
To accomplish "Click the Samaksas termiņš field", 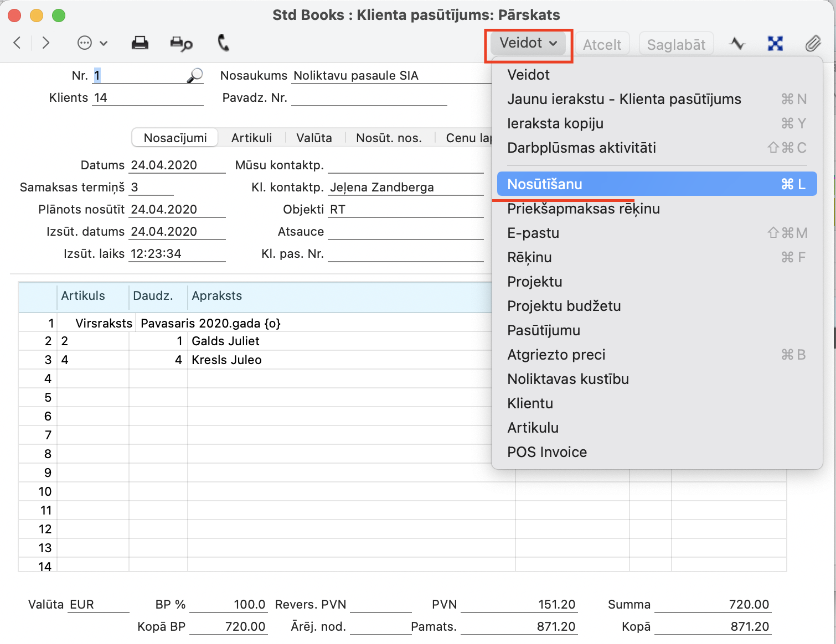I will [x=151, y=188].
